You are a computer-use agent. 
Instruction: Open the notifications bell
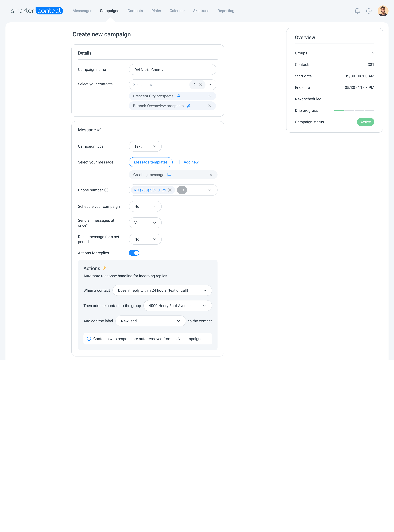[357, 11]
